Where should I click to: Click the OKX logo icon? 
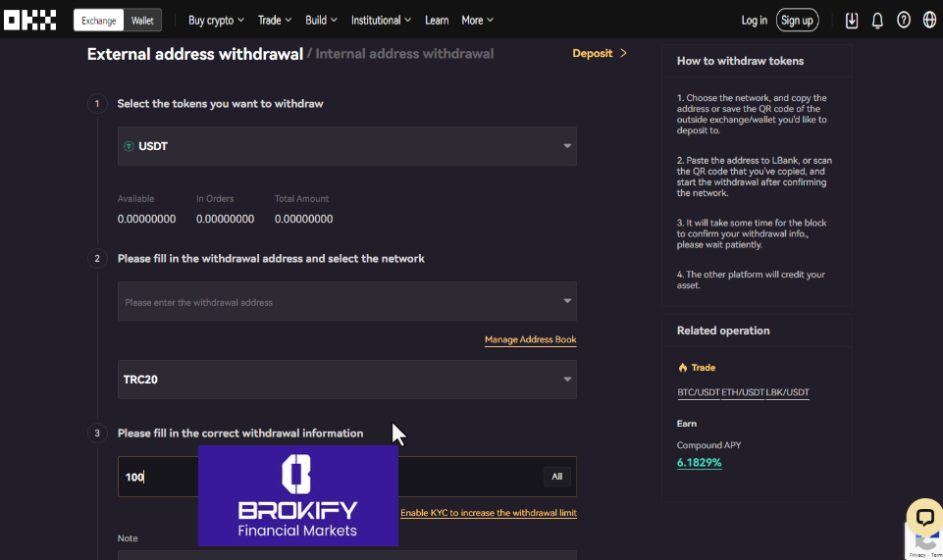coord(29,20)
